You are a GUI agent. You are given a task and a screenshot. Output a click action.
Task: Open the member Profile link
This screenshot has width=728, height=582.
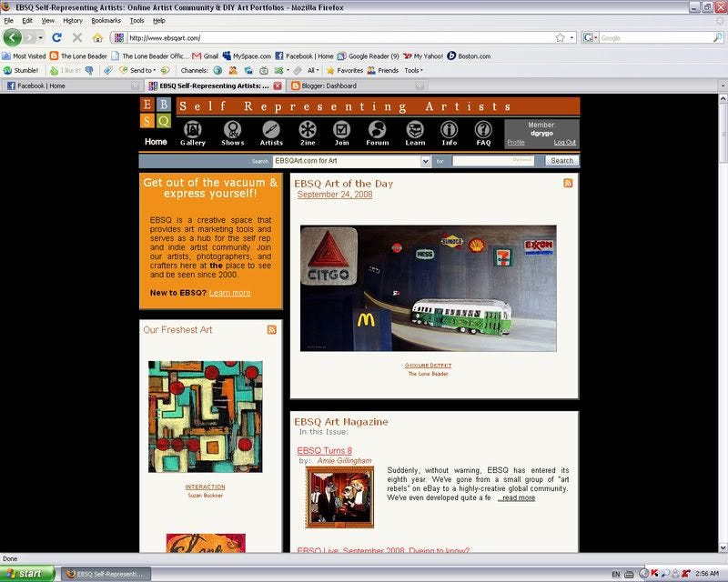[515, 143]
